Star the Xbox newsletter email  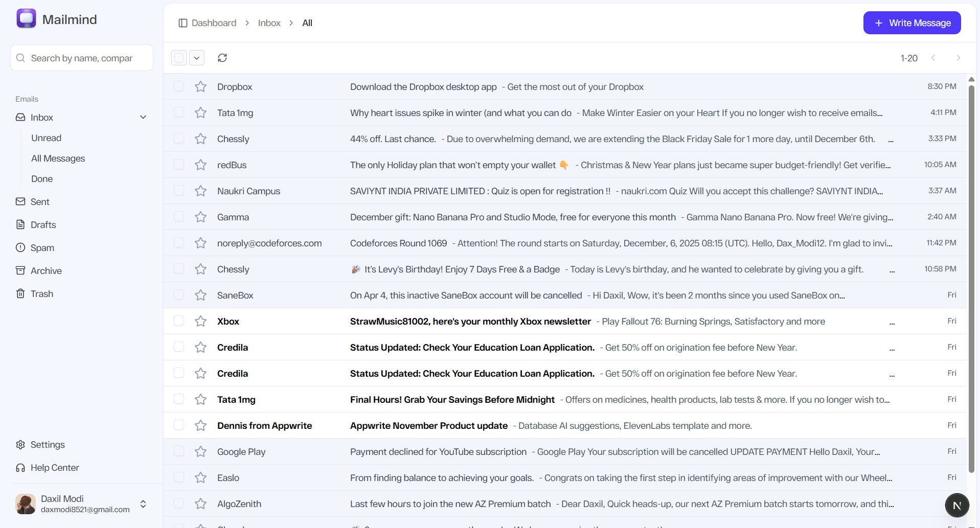tap(200, 322)
